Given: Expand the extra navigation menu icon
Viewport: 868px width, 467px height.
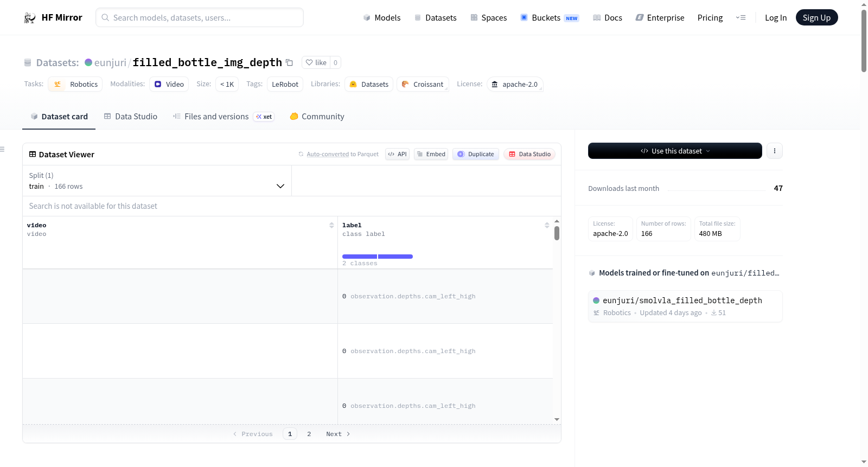Looking at the screenshot, I should (x=741, y=18).
